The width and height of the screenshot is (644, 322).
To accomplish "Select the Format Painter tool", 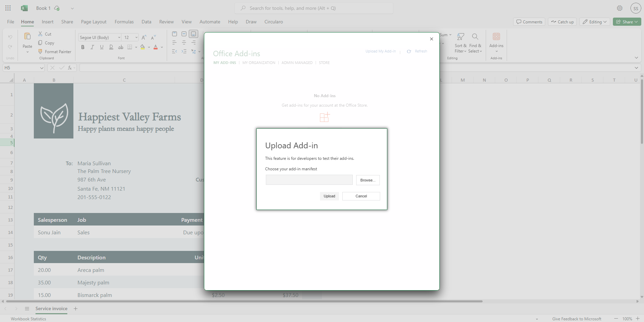I will (x=55, y=51).
